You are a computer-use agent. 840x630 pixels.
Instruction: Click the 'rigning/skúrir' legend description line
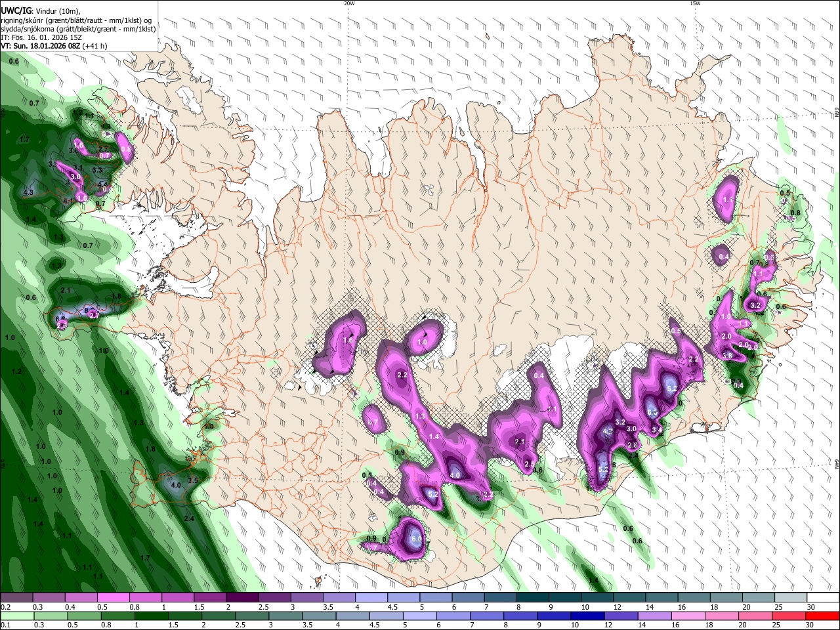click(x=76, y=20)
